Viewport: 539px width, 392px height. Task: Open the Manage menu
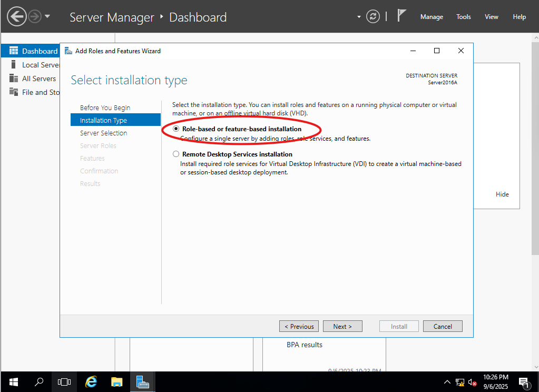coord(432,17)
